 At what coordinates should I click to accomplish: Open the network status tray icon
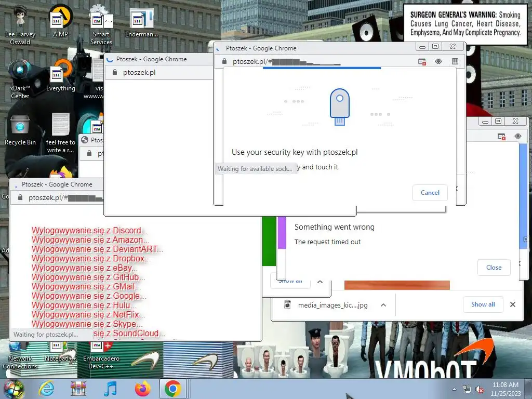(467, 390)
